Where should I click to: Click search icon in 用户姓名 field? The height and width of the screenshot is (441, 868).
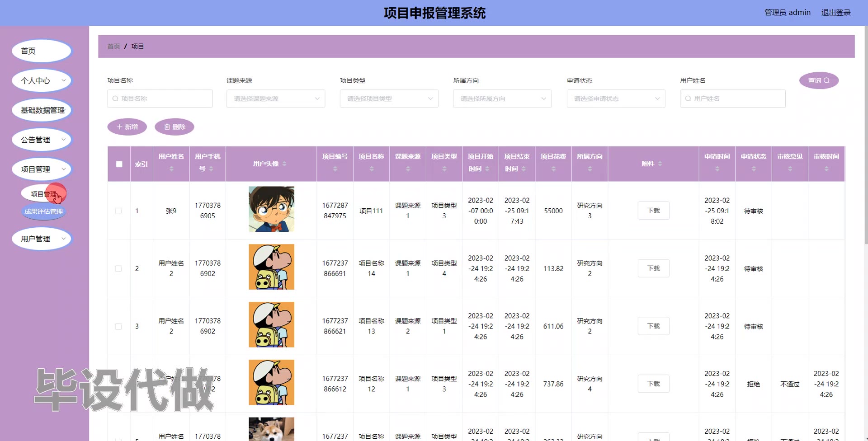[x=688, y=99]
